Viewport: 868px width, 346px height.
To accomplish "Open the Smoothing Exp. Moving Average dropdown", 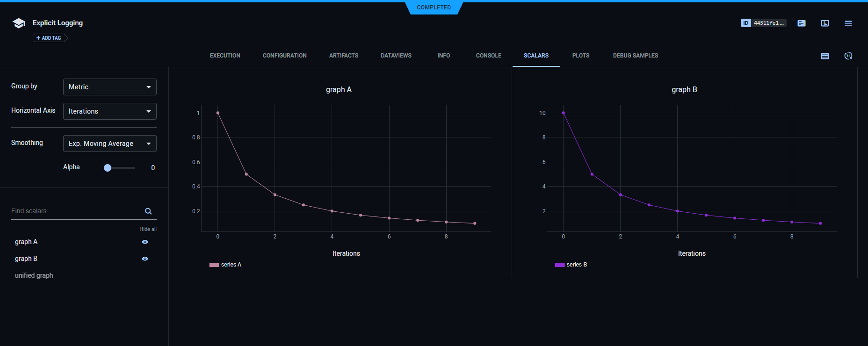I will pyautogui.click(x=109, y=144).
